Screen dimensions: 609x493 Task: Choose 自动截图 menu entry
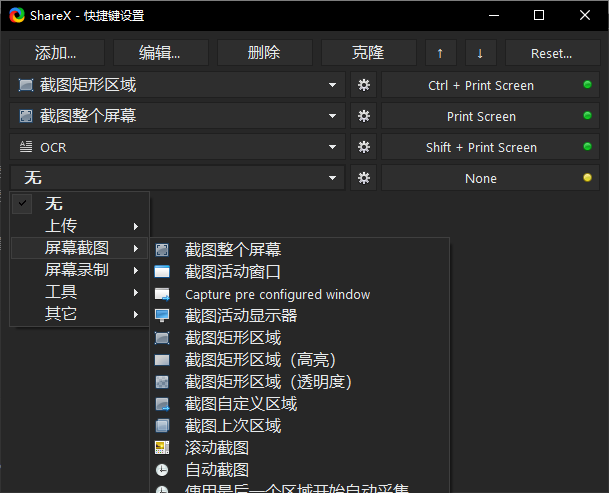pos(299,470)
